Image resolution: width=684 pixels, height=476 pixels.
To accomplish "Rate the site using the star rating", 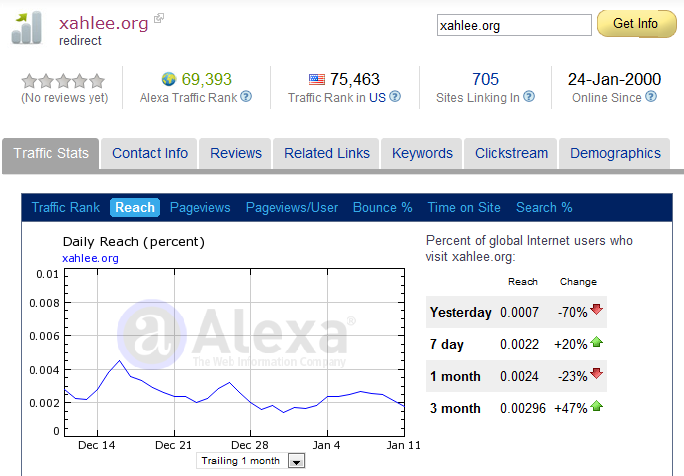I will pos(63,80).
